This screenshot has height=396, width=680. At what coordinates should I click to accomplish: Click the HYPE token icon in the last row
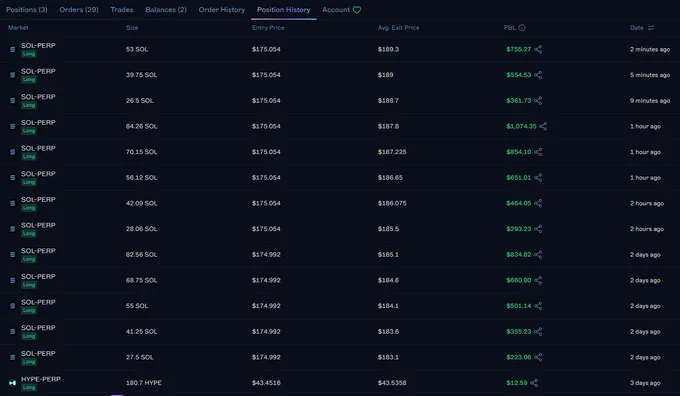click(13, 383)
